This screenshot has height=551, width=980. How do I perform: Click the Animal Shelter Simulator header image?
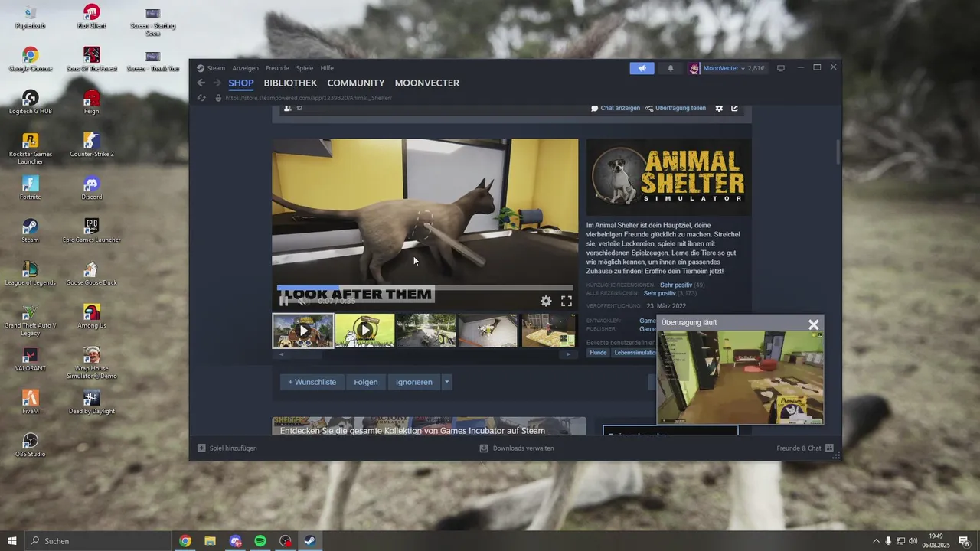tap(668, 178)
